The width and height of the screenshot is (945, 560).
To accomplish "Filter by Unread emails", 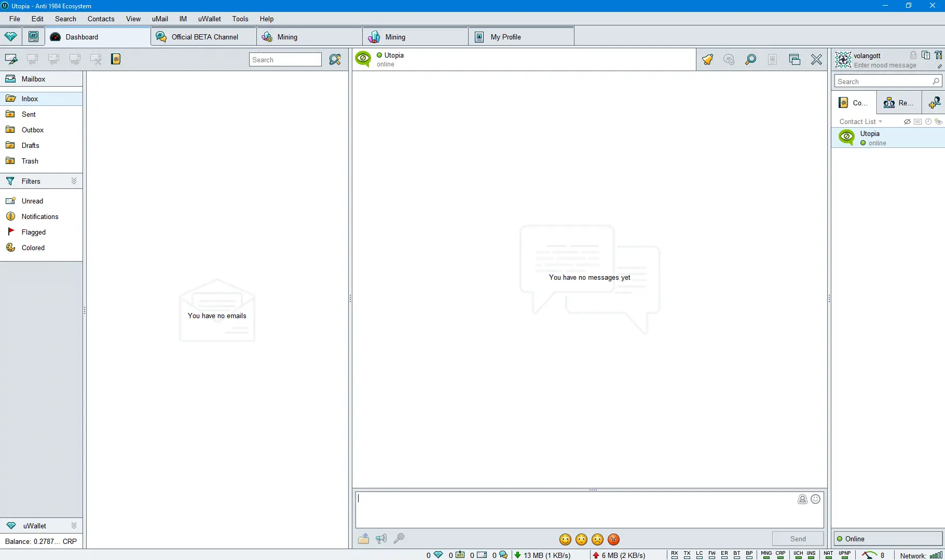I will (x=42, y=201).
